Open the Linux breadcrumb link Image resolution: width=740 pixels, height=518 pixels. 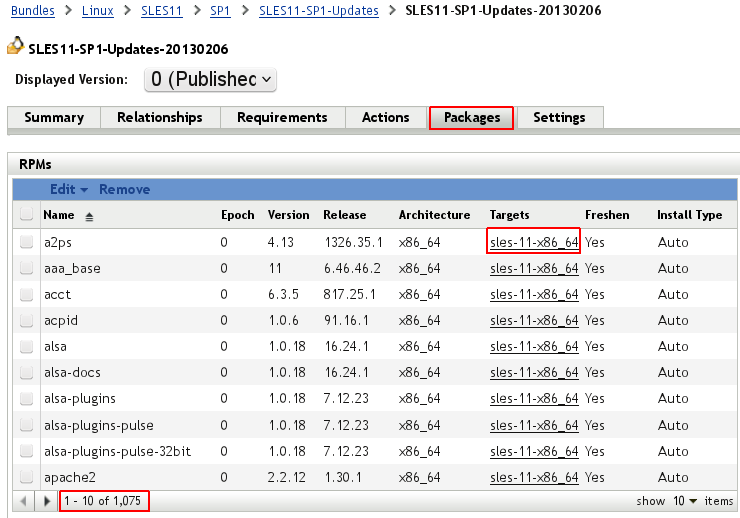coord(98,10)
